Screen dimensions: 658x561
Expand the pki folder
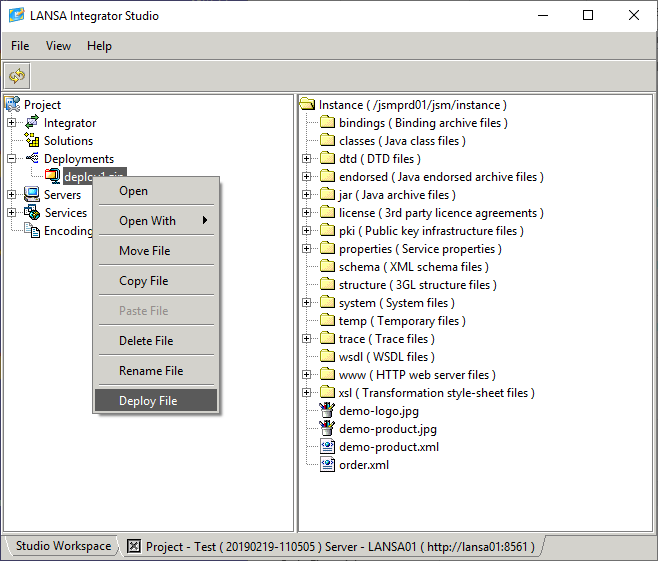307,231
